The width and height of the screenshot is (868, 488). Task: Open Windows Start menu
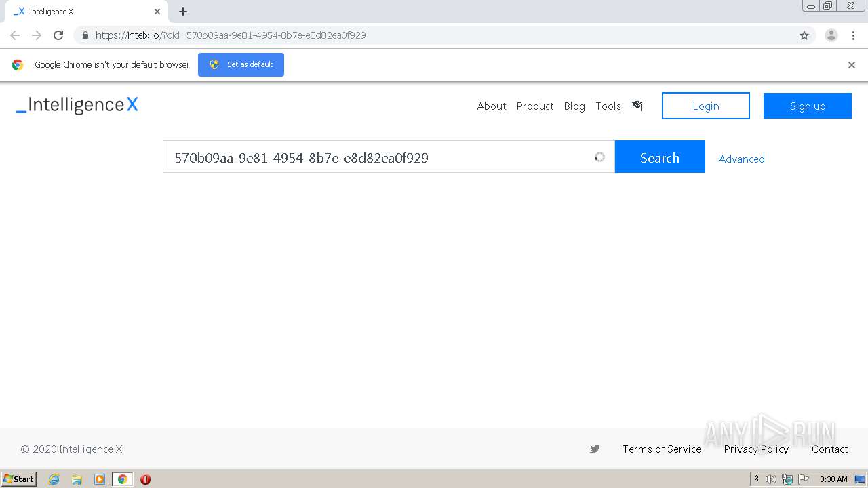pos(19,479)
